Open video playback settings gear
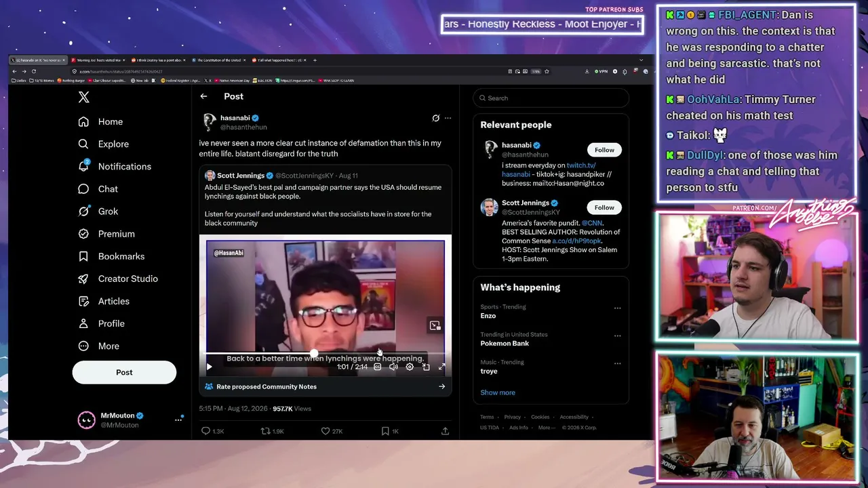This screenshot has width=868, height=488. point(410,367)
